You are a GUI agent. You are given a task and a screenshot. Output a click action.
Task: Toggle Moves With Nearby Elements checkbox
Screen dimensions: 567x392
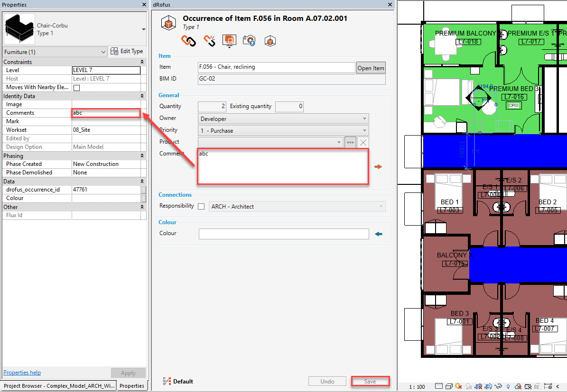76,88
